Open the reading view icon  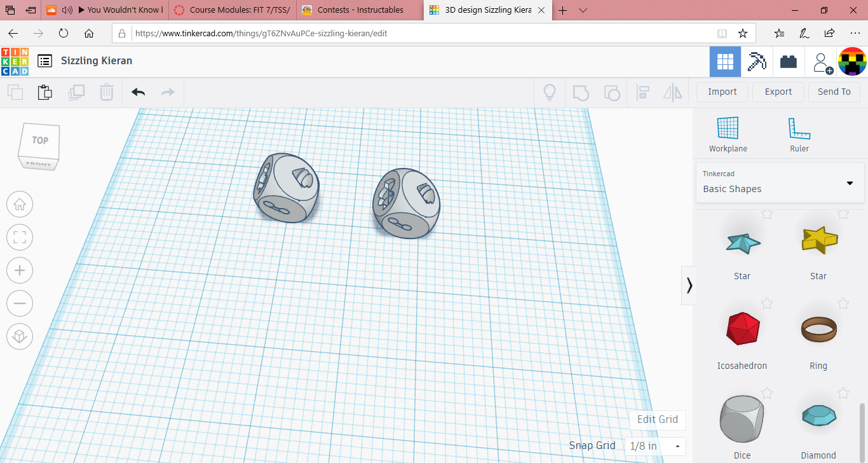[722, 34]
